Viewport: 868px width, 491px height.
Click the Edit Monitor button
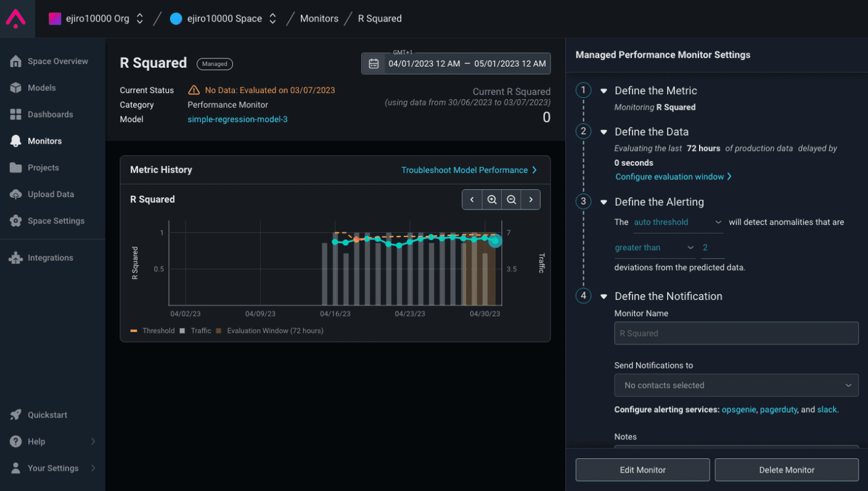642,469
